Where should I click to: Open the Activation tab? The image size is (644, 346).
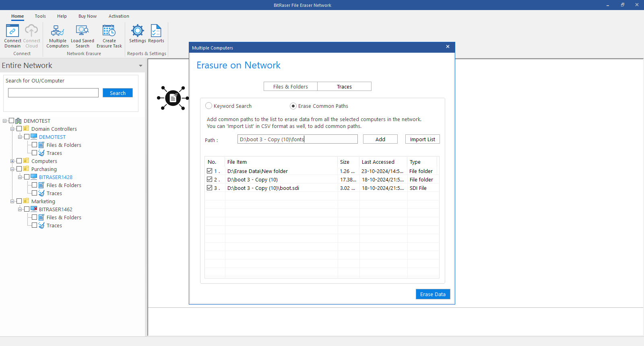click(x=119, y=16)
